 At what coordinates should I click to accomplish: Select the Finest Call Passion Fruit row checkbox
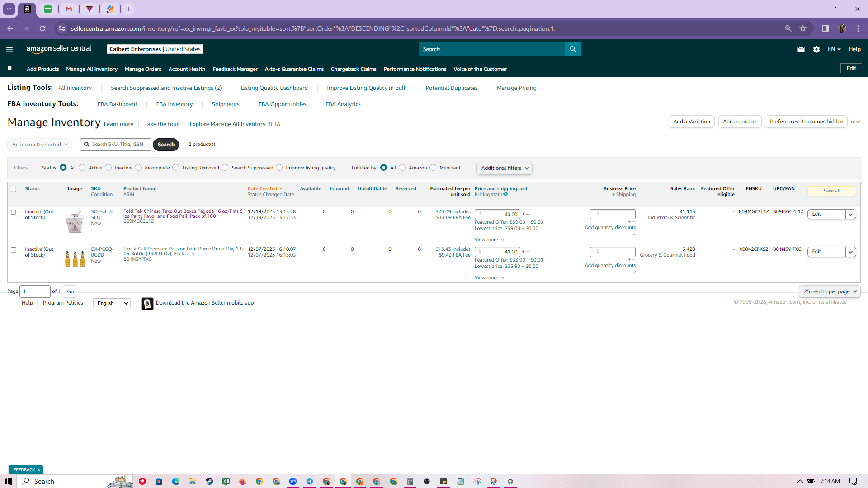[14, 250]
